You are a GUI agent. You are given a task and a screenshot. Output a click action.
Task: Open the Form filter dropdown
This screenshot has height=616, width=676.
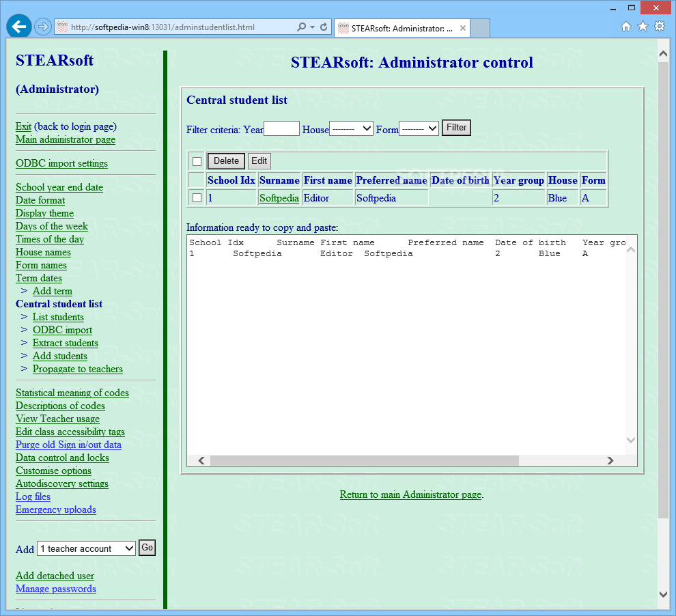[419, 128]
